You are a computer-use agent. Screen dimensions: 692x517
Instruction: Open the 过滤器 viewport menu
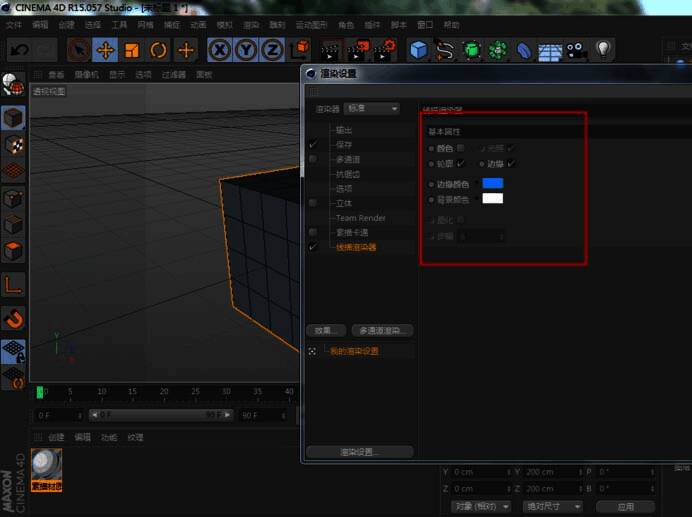pos(174,75)
